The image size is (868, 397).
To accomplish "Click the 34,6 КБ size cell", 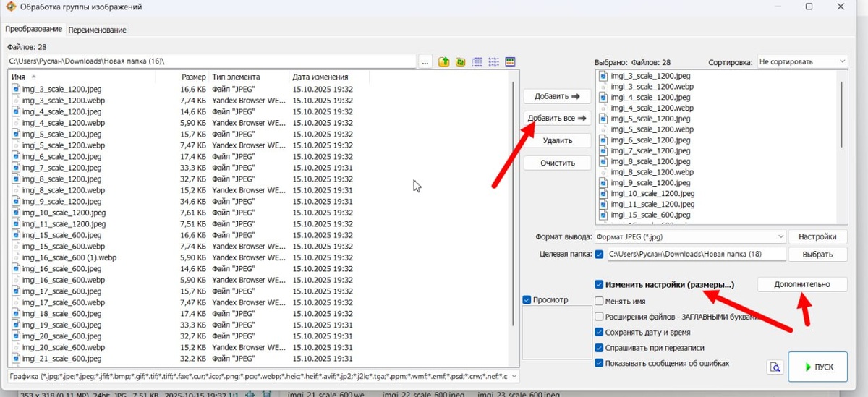I will pyautogui.click(x=193, y=201).
